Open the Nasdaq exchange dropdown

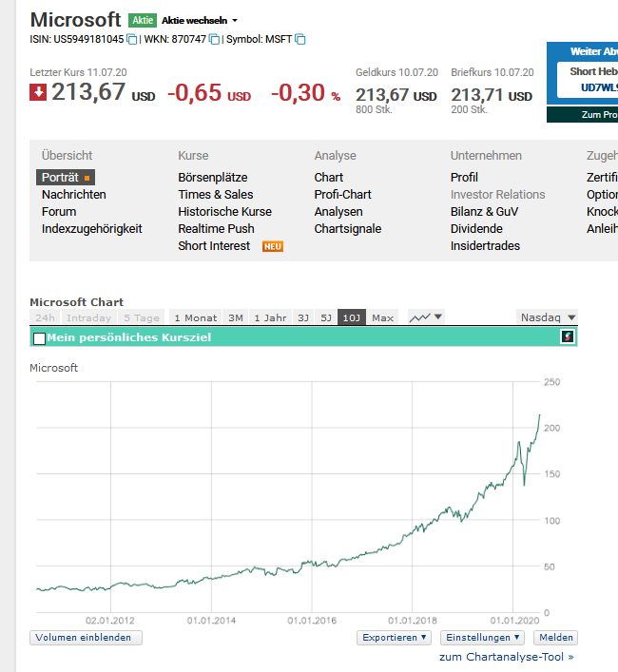pyautogui.click(x=547, y=317)
